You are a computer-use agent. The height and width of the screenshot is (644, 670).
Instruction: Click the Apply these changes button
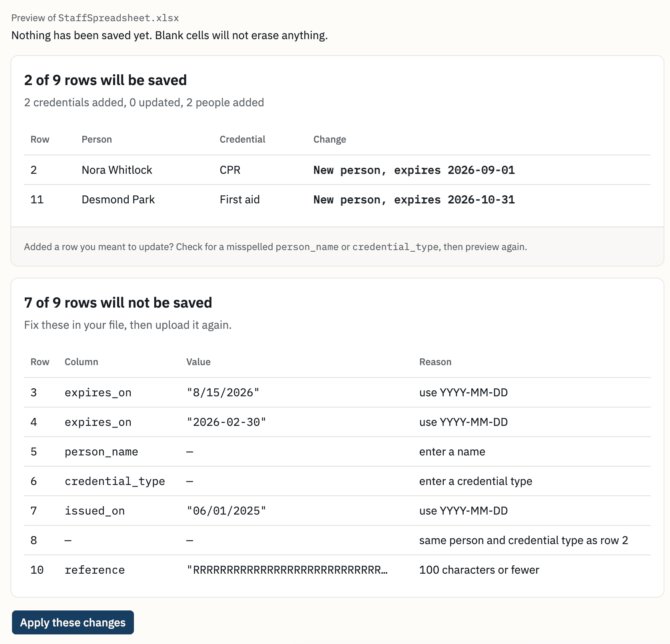point(73,622)
